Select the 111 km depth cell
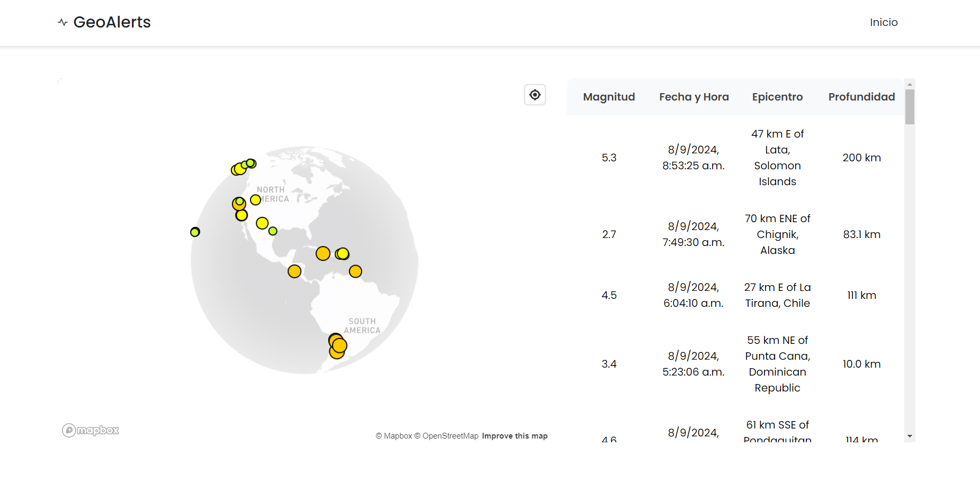The width and height of the screenshot is (980, 483). coord(861,295)
